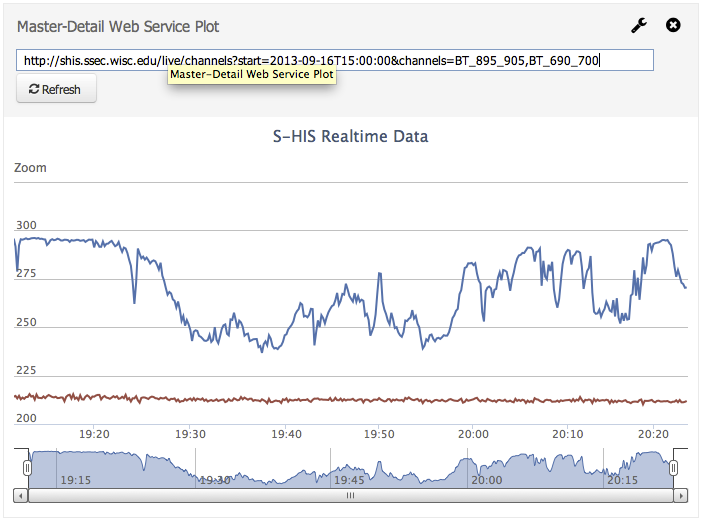
Task: Focus the web service URL input field
Action: (335, 61)
